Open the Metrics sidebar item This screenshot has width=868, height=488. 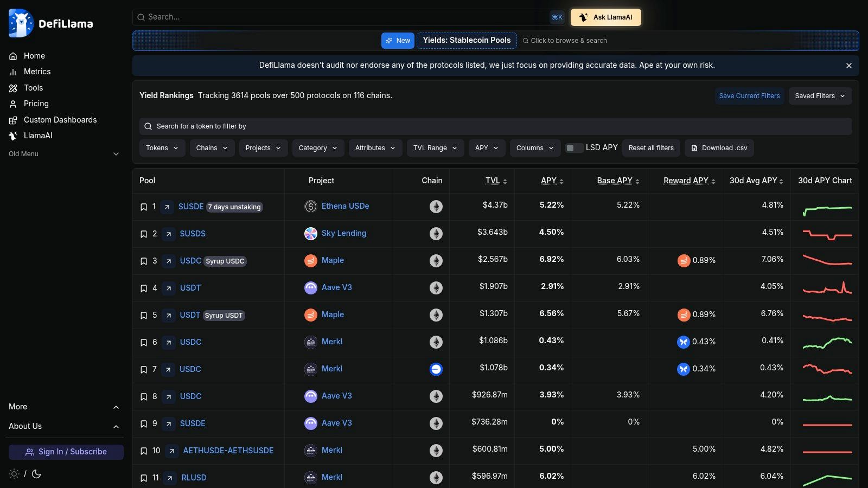tap(37, 72)
